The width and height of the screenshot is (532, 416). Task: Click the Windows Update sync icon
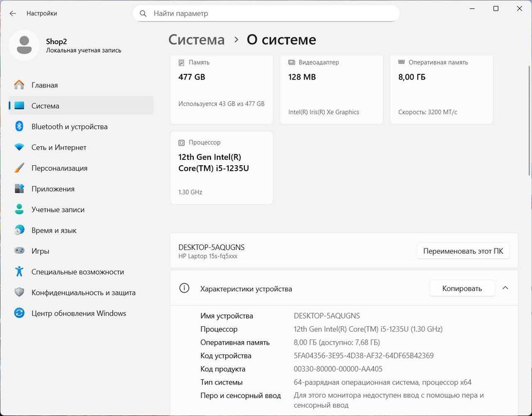(x=20, y=313)
